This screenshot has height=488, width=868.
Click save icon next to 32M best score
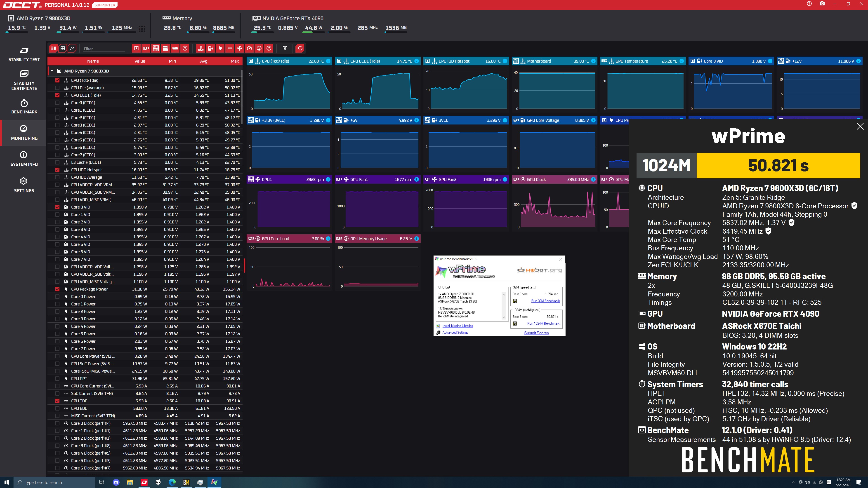[515, 301]
